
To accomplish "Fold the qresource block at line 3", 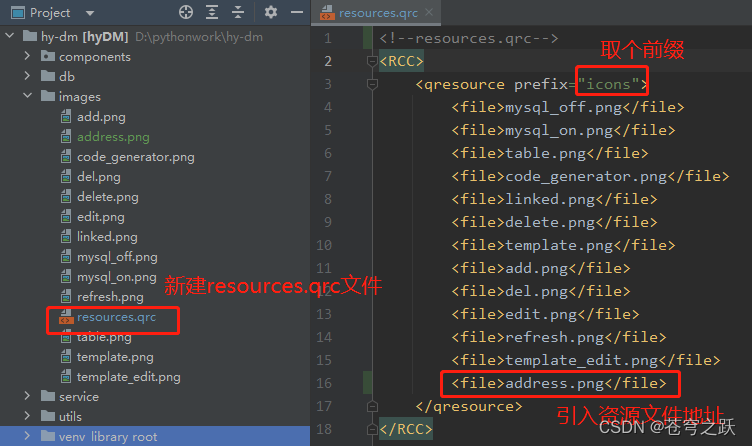I will (x=372, y=84).
